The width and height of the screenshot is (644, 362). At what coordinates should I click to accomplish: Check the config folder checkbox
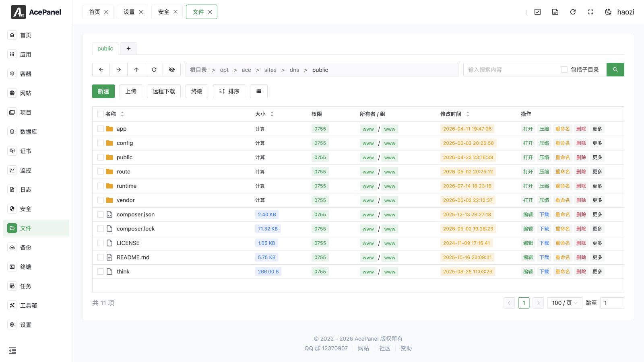[x=101, y=143]
